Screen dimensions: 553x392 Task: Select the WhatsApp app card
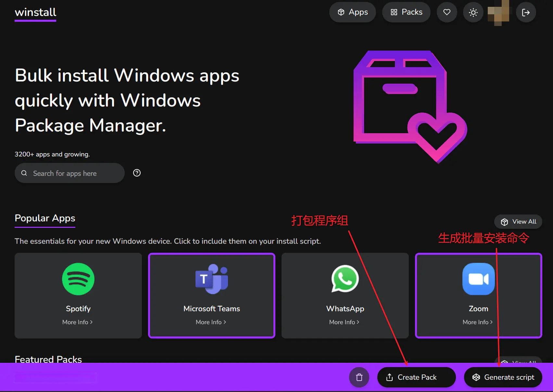pyautogui.click(x=345, y=296)
